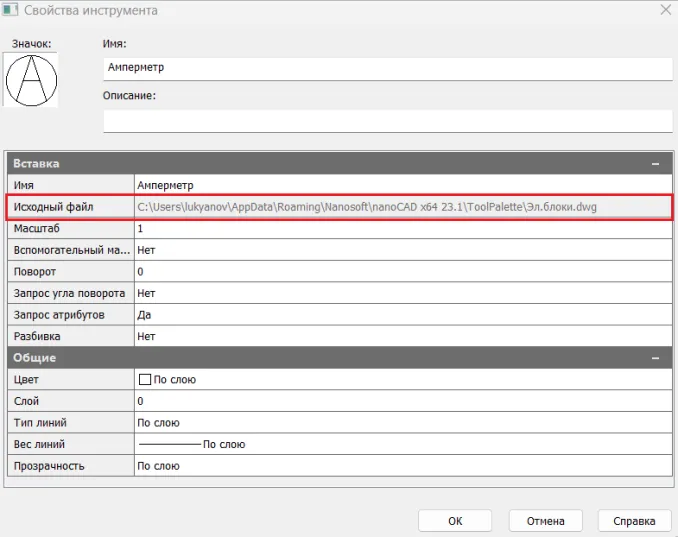678x537 pixels.
Task: Click the Описание text field
Action: (x=387, y=121)
